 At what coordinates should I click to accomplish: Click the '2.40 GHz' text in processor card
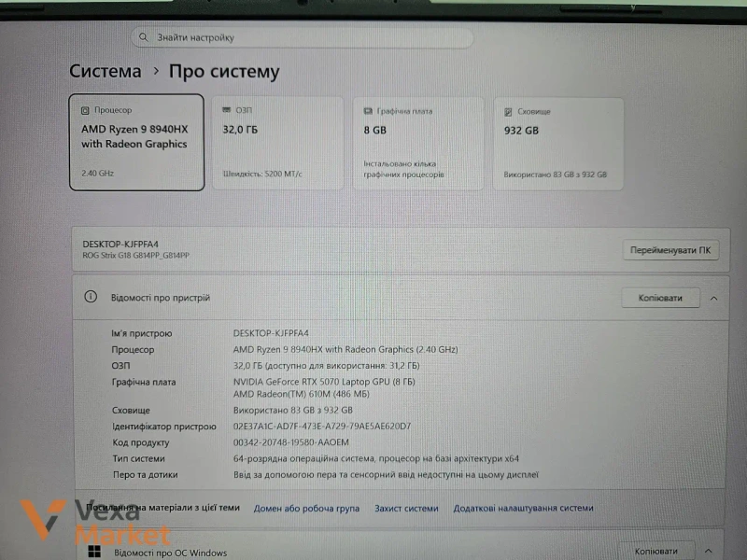pyautogui.click(x=98, y=174)
